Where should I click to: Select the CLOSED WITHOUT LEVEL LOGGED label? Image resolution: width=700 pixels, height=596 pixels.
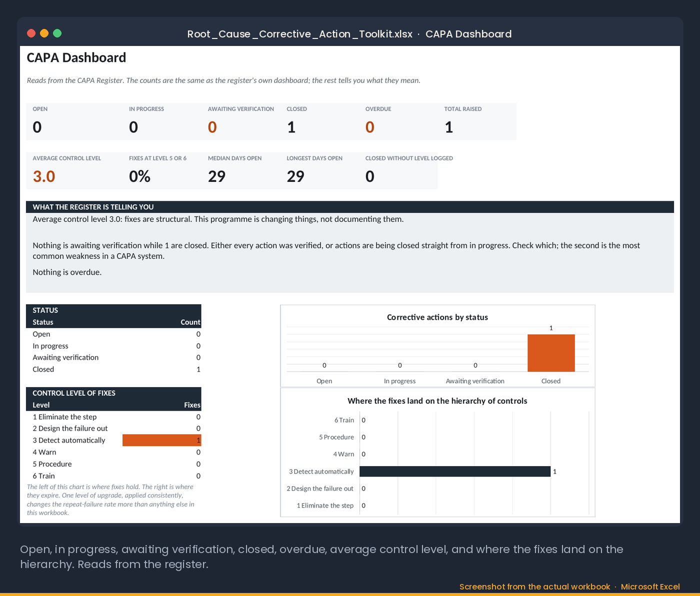pyautogui.click(x=409, y=158)
